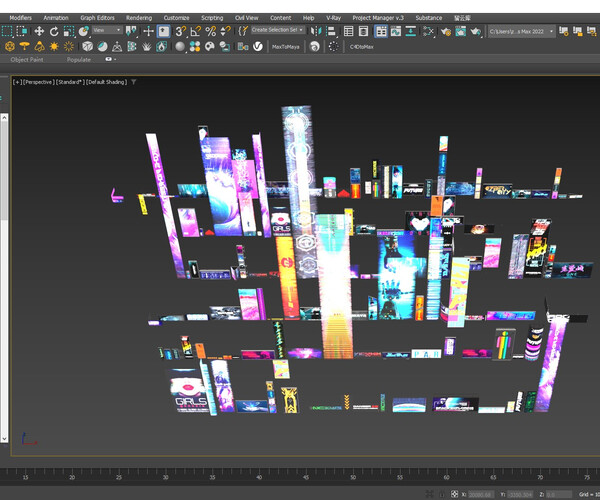This screenshot has height=500, width=600.
Task: Toggle the 3D Snaps button
Action: tap(181, 31)
